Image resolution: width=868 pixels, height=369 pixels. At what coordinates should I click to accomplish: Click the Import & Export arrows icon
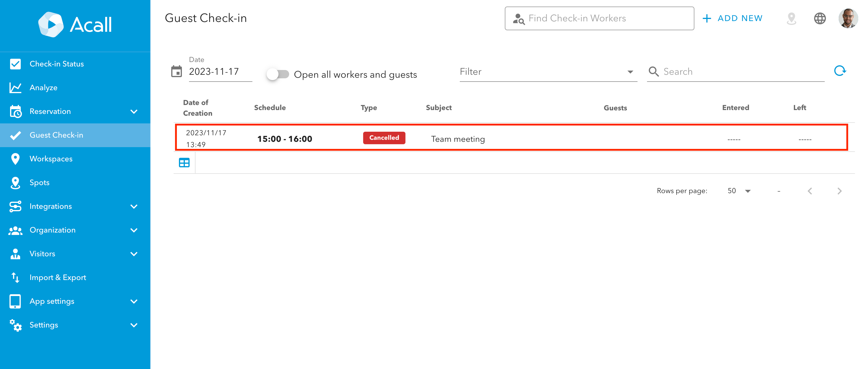(15, 277)
